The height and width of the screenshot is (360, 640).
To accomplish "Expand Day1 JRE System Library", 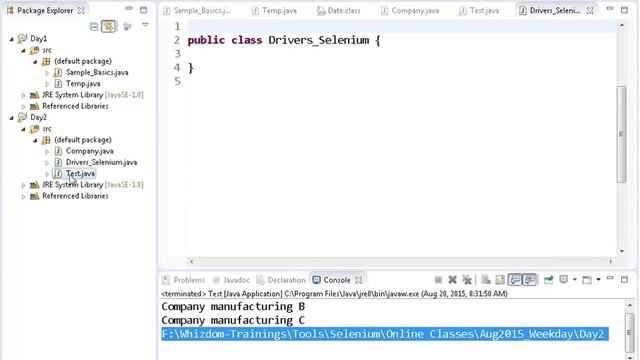I will (x=23, y=95).
